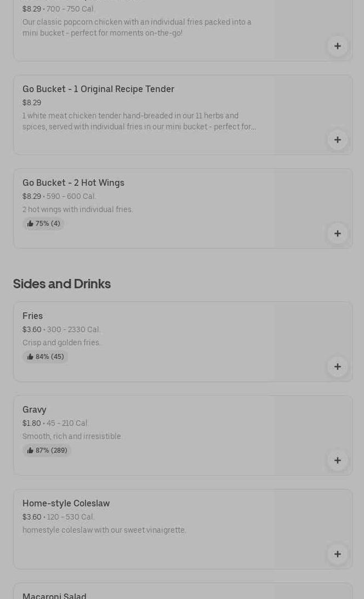Add Go Bucket 1 Original Recipe Tender

point(337,140)
